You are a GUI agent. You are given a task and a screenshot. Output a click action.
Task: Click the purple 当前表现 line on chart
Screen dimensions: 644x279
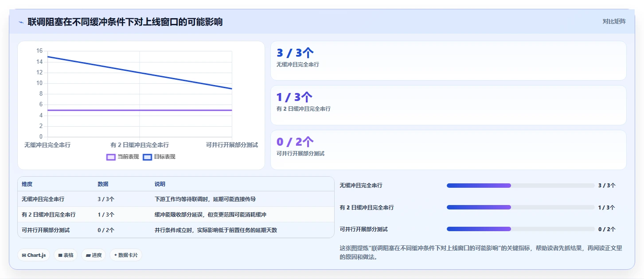(x=140, y=110)
